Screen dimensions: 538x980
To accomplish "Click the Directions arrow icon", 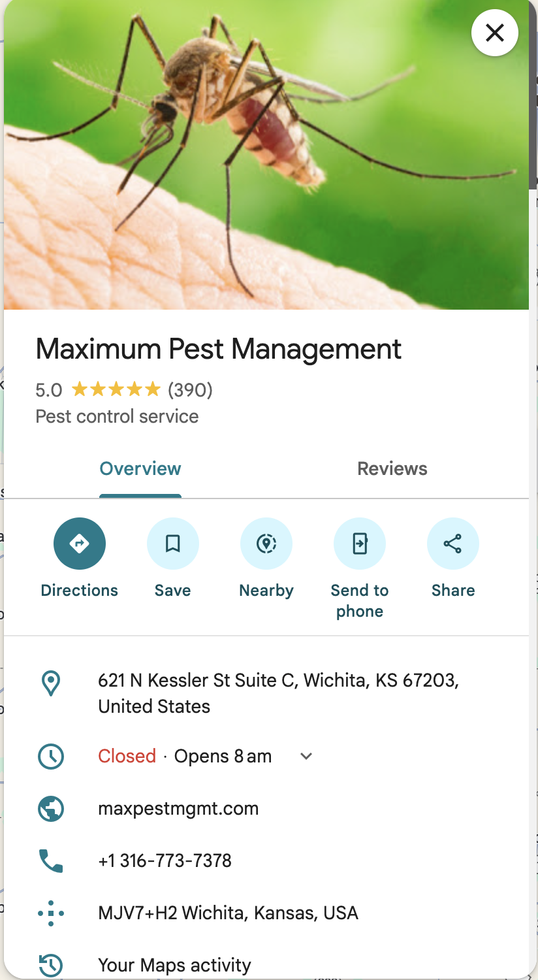I will point(80,544).
